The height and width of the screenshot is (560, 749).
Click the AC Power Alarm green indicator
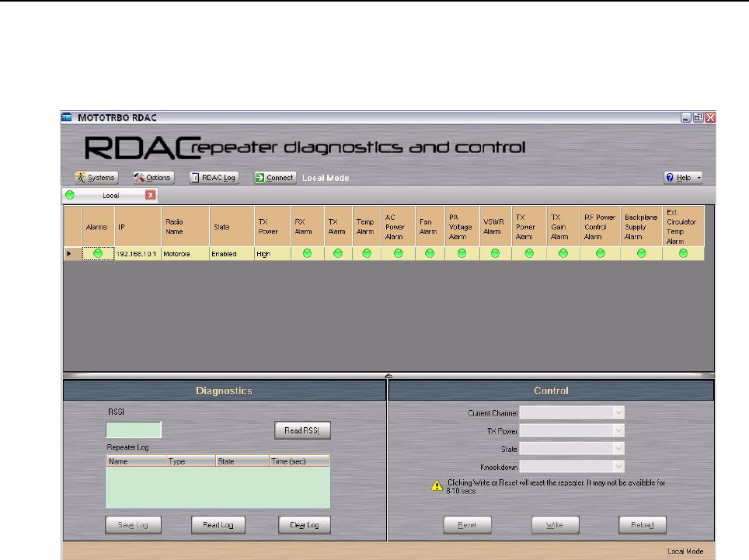click(399, 253)
